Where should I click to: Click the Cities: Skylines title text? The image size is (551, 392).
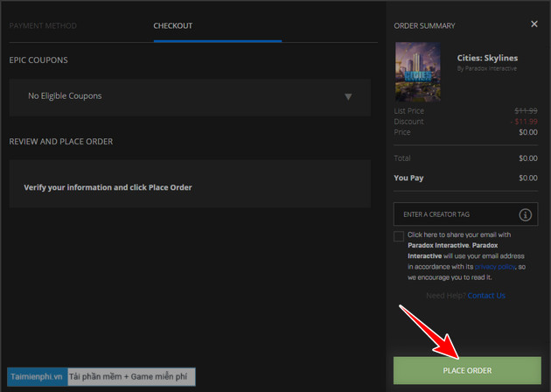487,58
